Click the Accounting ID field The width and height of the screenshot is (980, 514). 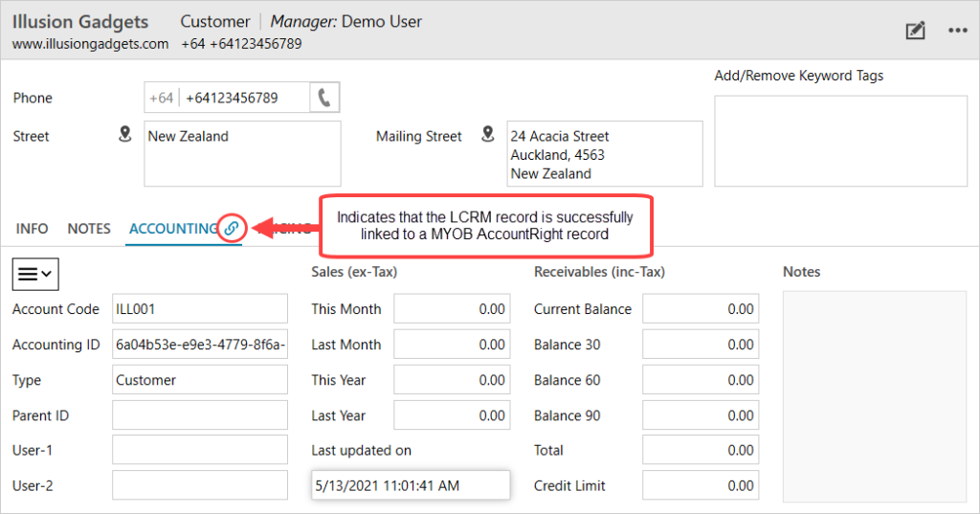pyautogui.click(x=199, y=345)
